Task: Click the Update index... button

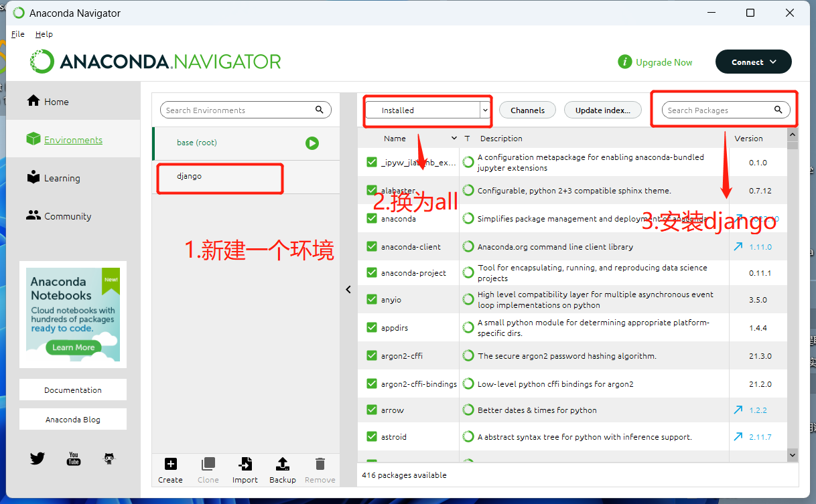Action: (x=603, y=110)
